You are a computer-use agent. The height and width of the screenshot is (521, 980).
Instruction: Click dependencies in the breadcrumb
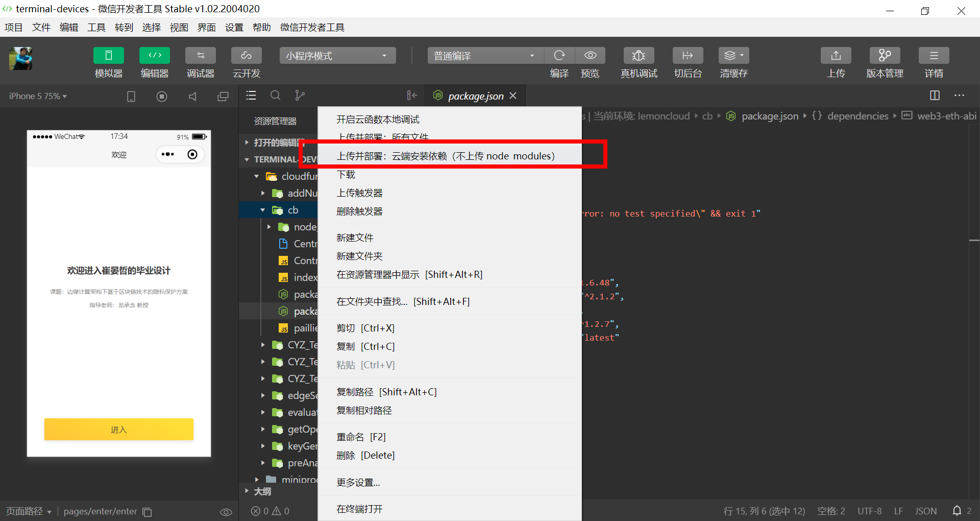pos(857,116)
